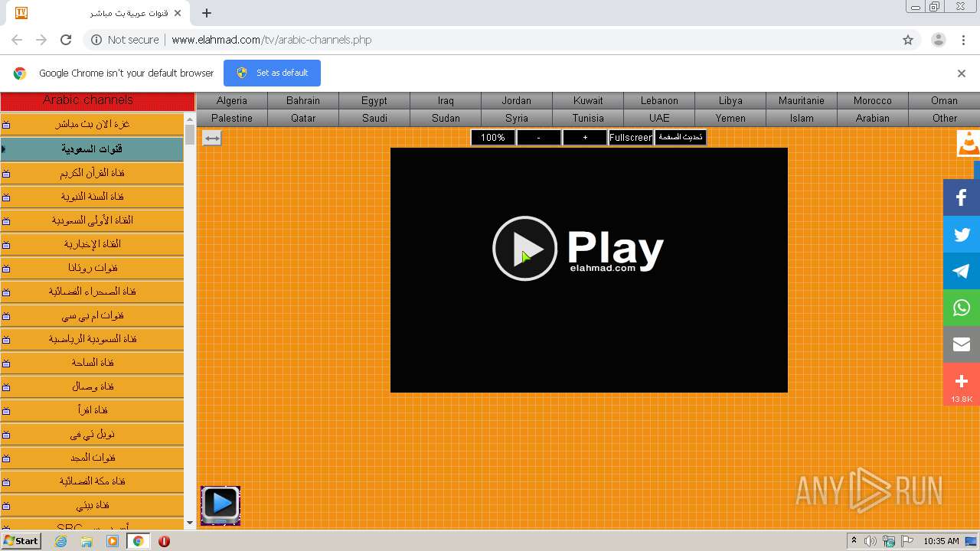This screenshot has height=551, width=980.
Task: Show the Yemen channels
Action: pyautogui.click(x=730, y=118)
